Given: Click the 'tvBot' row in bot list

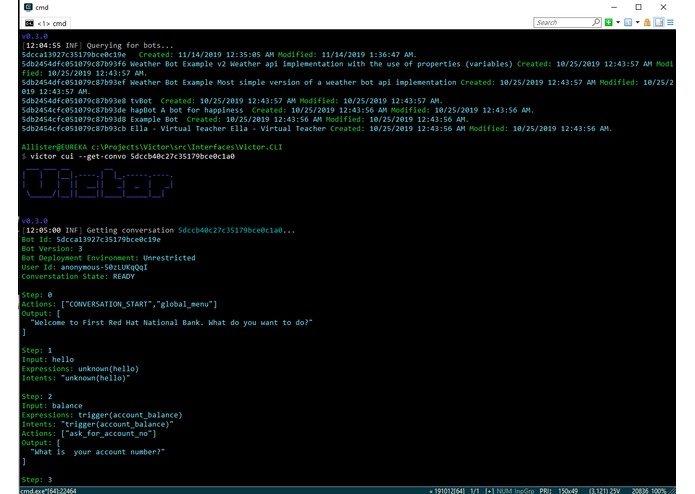Looking at the screenshot, I should (232, 101).
